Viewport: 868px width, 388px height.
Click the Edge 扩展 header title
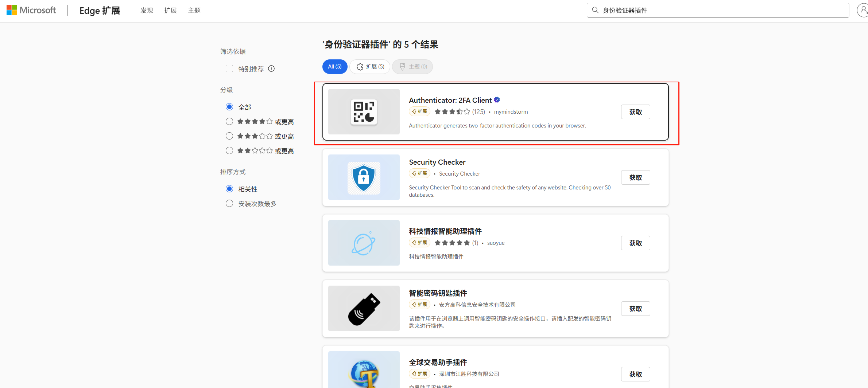tap(100, 11)
